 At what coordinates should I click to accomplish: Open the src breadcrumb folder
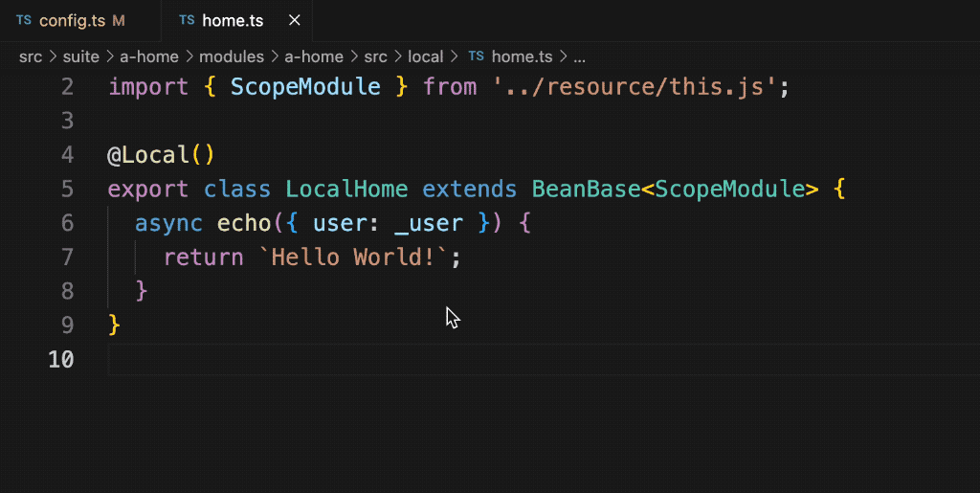click(x=31, y=56)
